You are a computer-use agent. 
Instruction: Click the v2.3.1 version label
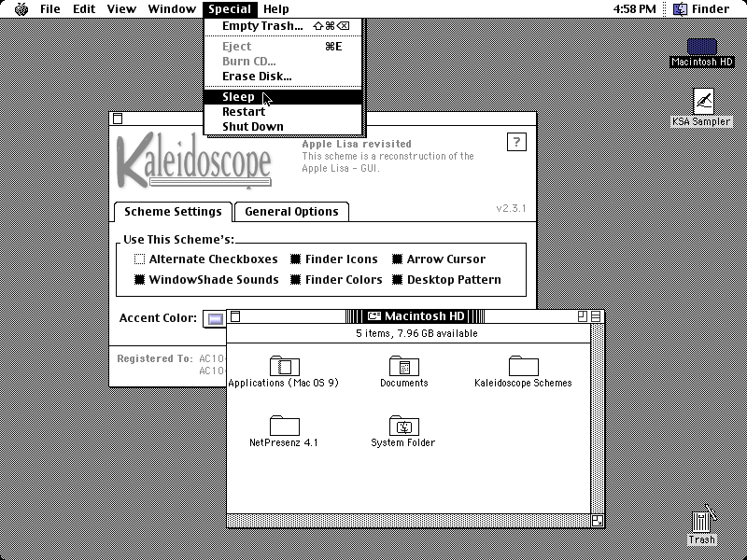point(511,208)
